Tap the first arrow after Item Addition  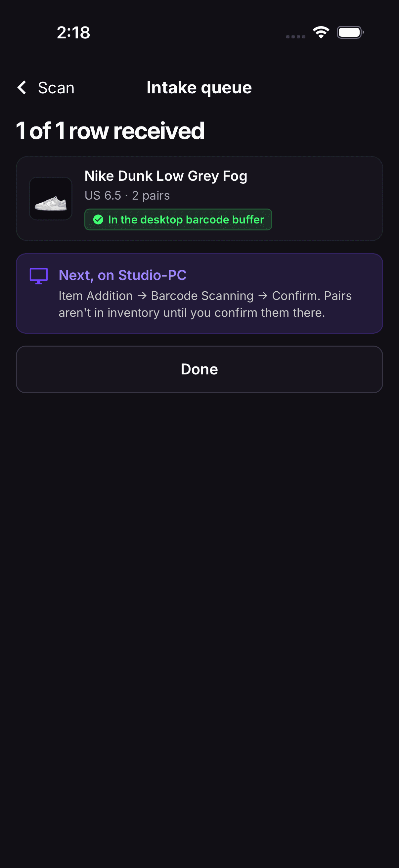click(142, 296)
